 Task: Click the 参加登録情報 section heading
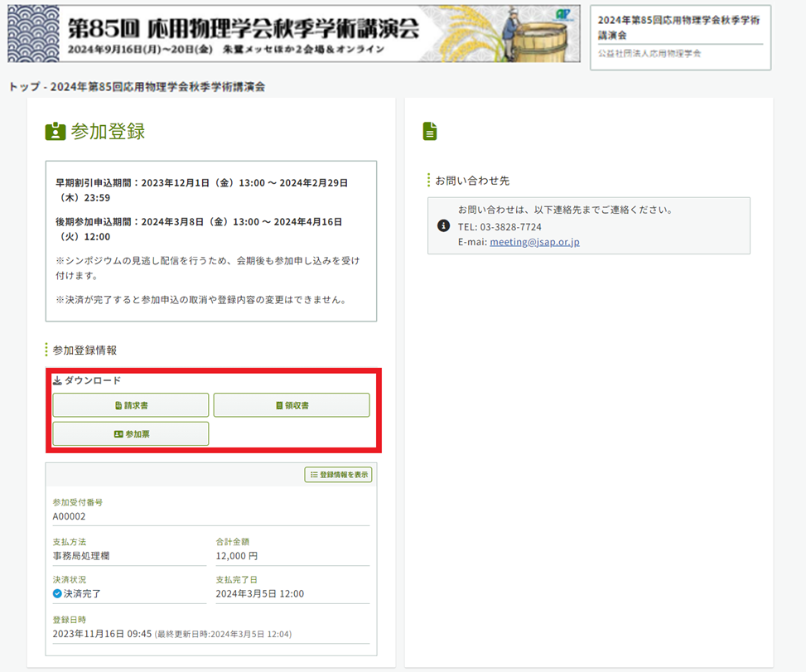(84, 351)
